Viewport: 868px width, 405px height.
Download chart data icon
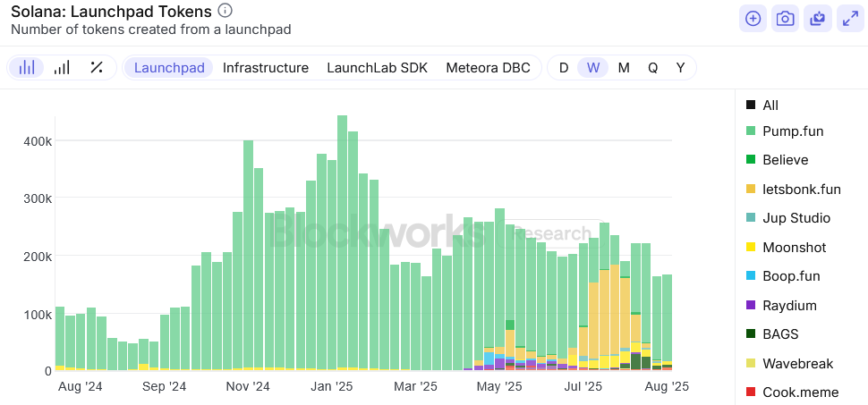coord(818,19)
